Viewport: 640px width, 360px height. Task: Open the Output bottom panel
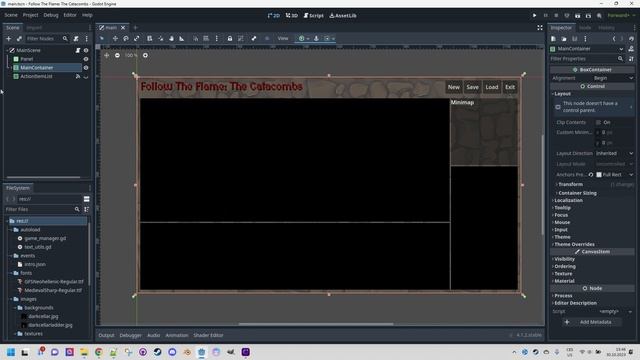point(106,335)
